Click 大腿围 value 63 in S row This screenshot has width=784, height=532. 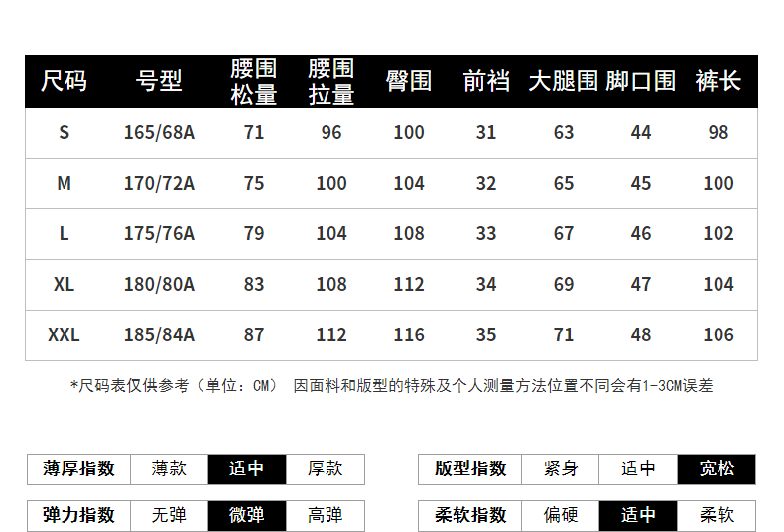(x=564, y=132)
